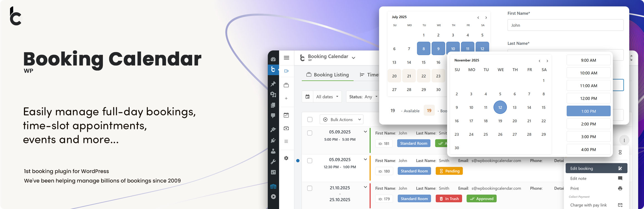Click the Booking Calendar logo at top left
Image resolution: width=644 pixels, height=209 pixels.
click(16, 16)
